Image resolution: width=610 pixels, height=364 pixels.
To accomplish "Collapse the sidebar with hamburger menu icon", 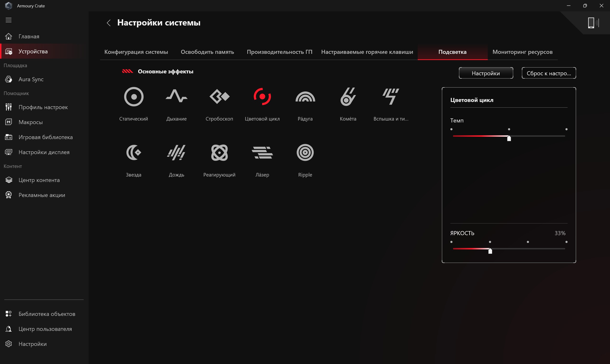I will pyautogui.click(x=9, y=20).
